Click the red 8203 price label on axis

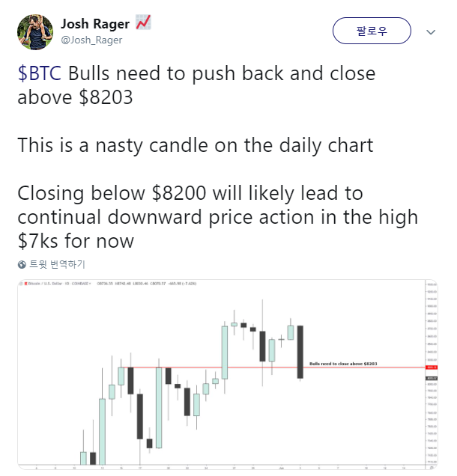[432, 367]
